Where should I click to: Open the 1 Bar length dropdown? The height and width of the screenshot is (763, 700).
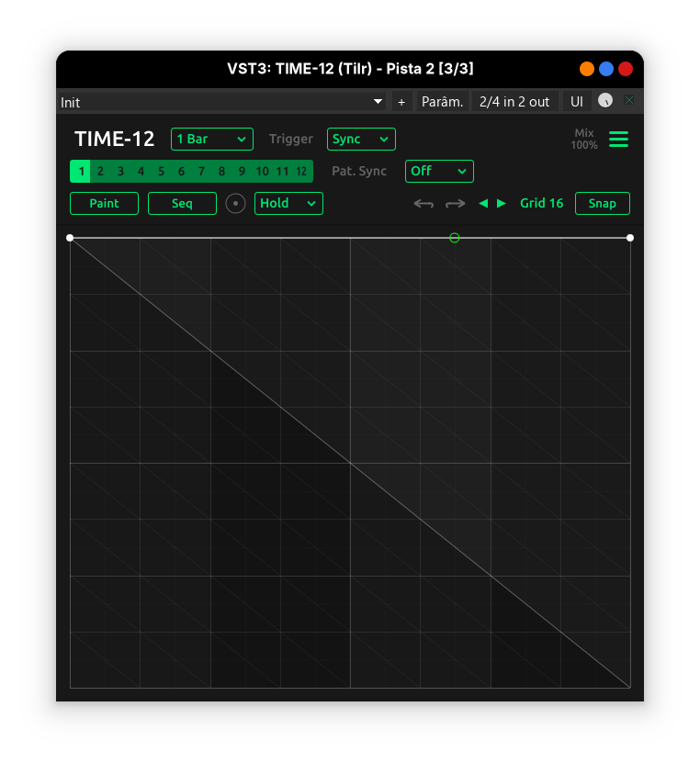(x=212, y=140)
